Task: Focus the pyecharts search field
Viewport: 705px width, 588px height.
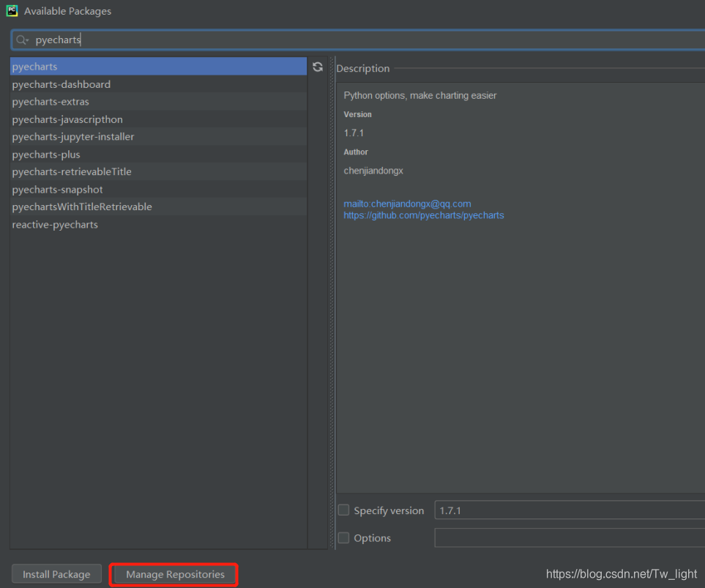Action: [358, 40]
